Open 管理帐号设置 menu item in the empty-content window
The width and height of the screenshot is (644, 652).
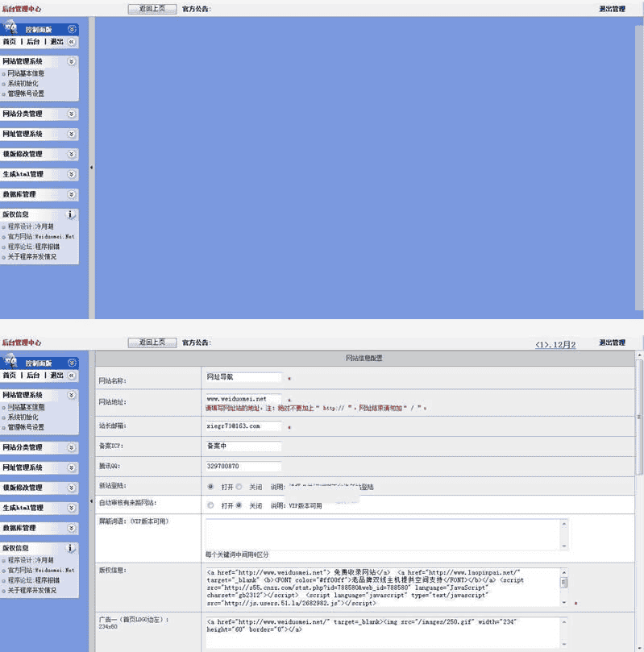point(26,93)
